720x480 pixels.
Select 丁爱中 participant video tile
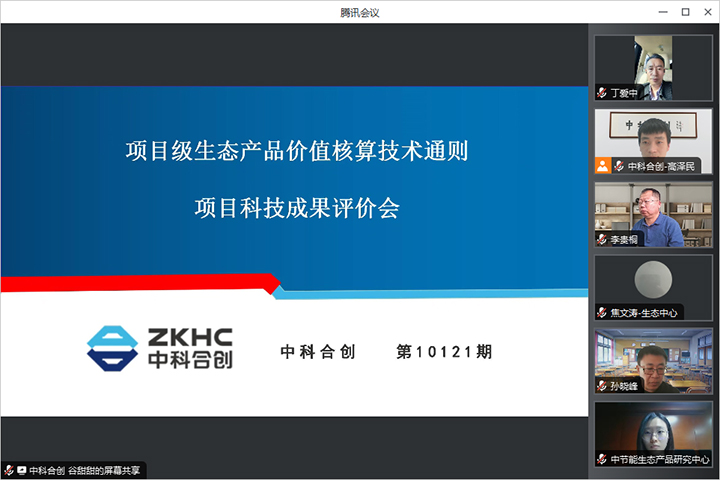pyautogui.click(x=653, y=68)
